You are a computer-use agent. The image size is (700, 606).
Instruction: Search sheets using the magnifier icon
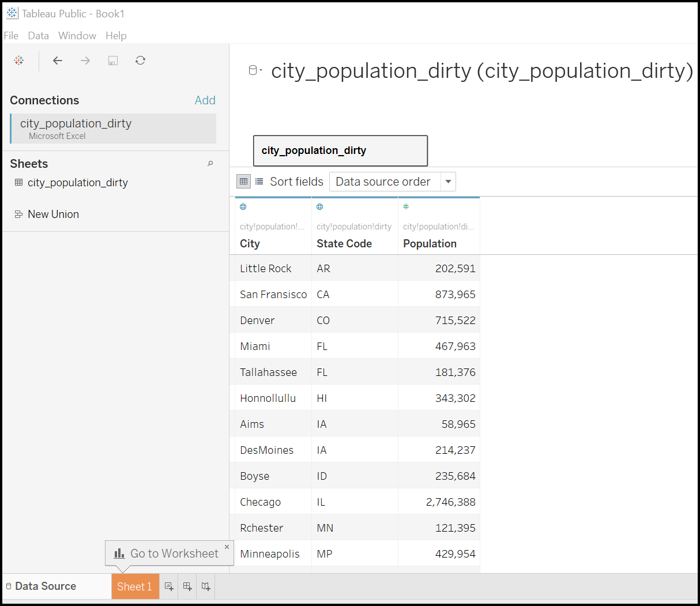click(x=210, y=164)
